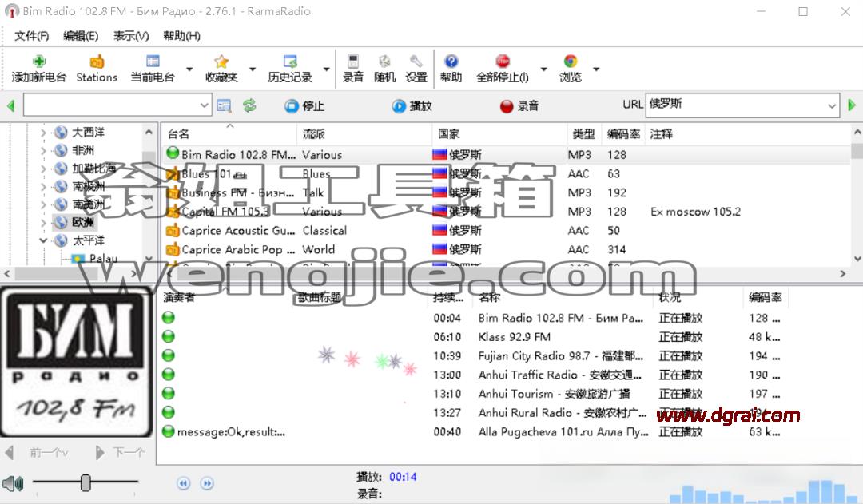Open the 文件(F) menu

(31, 36)
